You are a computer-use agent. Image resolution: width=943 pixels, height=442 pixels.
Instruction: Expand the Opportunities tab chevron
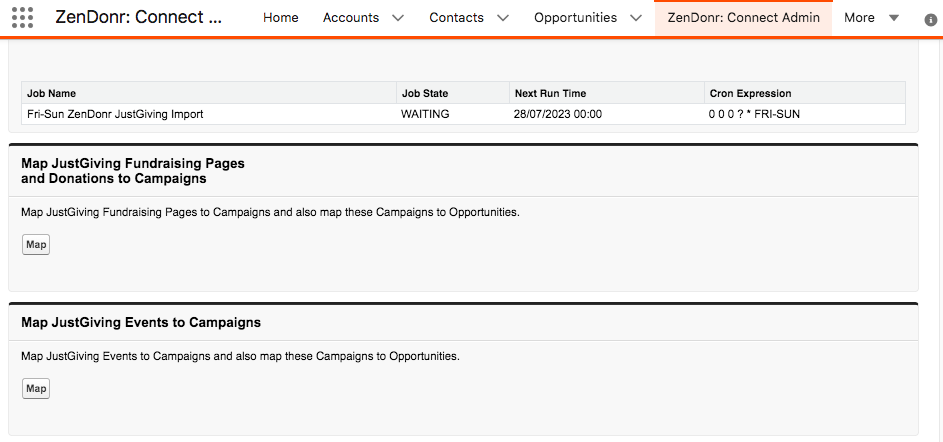(636, 18)
